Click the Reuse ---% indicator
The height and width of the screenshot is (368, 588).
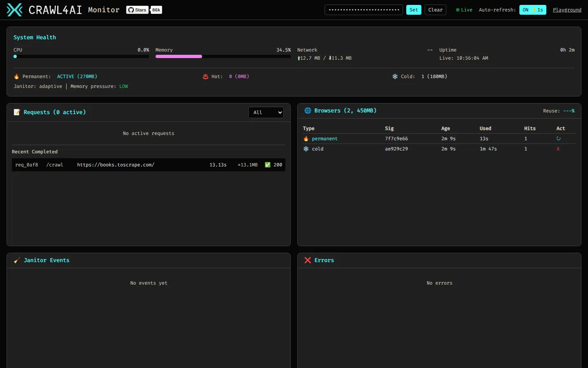(559, 111)
